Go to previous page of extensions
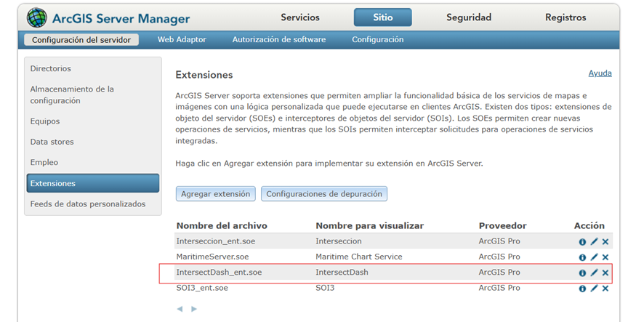 [x=180, y=309]
